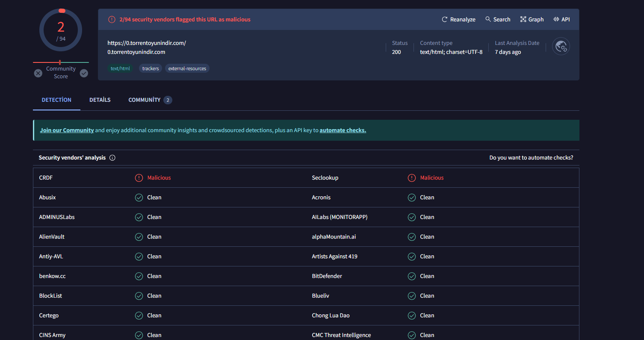This screenshot has height=340, width=644.
Task: Click the status value 200
Action: (x=396, y=52)
